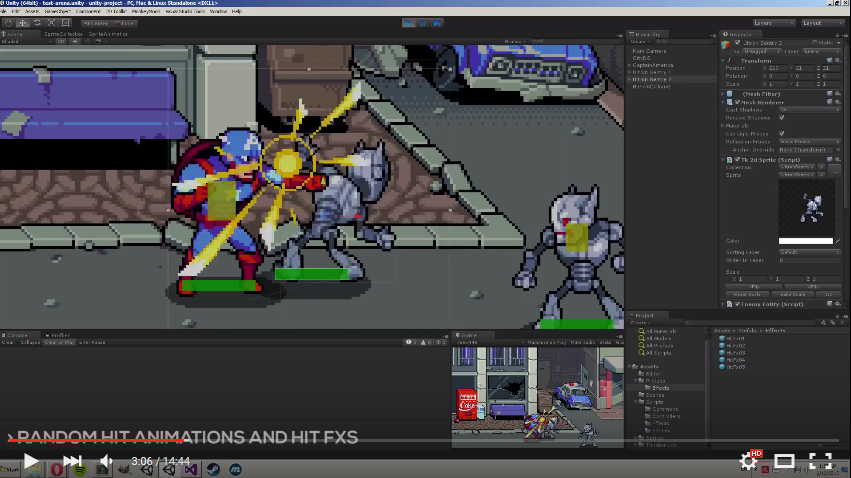Pick color with eyedropper icon
Screen dimensions: 851x478
838,241
